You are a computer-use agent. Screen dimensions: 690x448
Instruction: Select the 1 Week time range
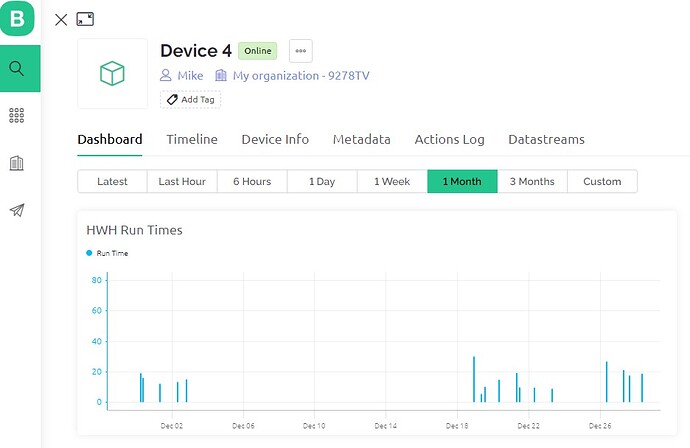(x=392, y=181)
